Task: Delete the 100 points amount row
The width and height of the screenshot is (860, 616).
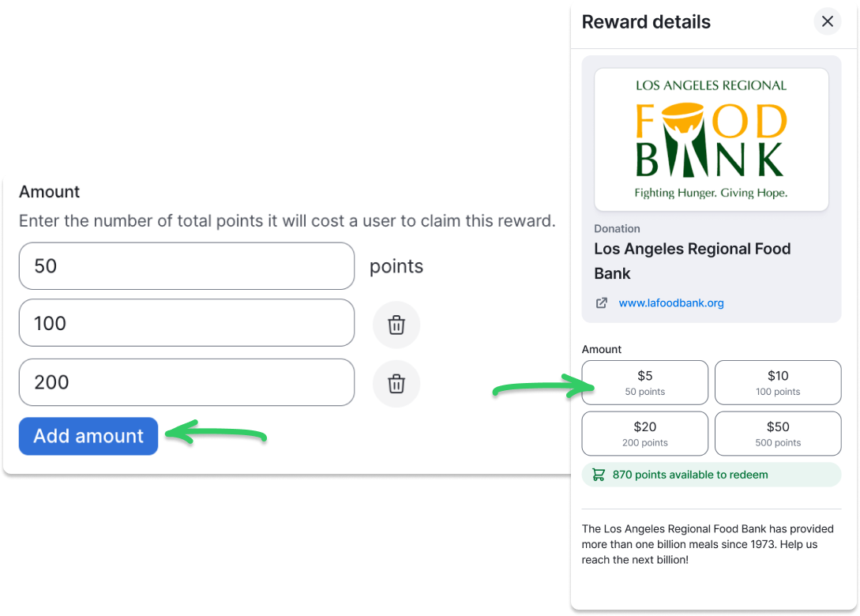Action: [x=396, y=325]
